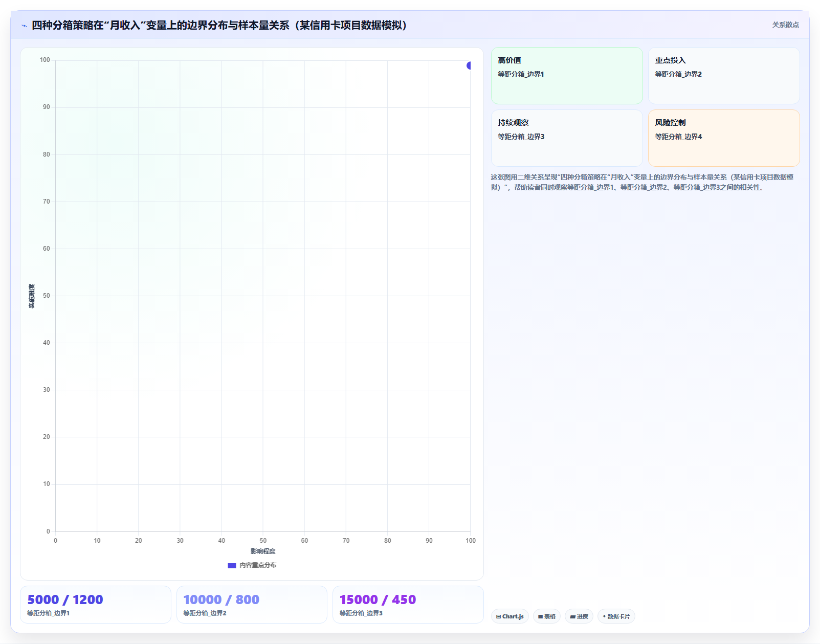Click the lightning icon beside the chart title

coord(24,26)
